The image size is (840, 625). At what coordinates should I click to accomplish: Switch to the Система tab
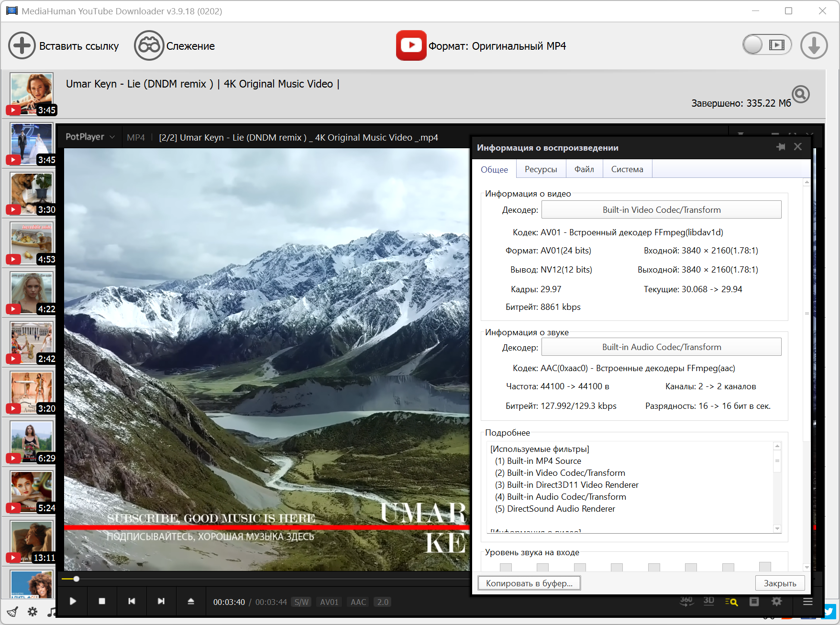[627, 169]
